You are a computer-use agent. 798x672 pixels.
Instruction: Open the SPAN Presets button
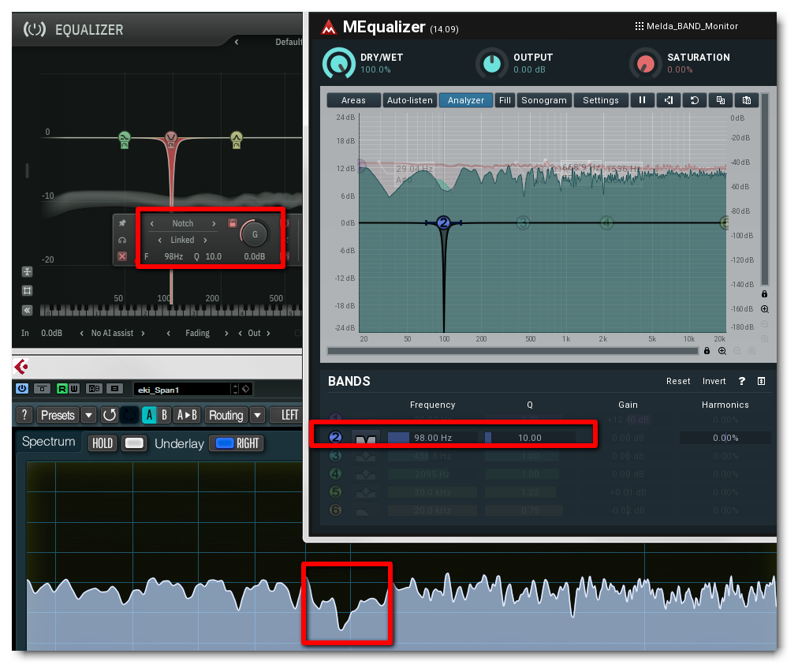point(58,416)
